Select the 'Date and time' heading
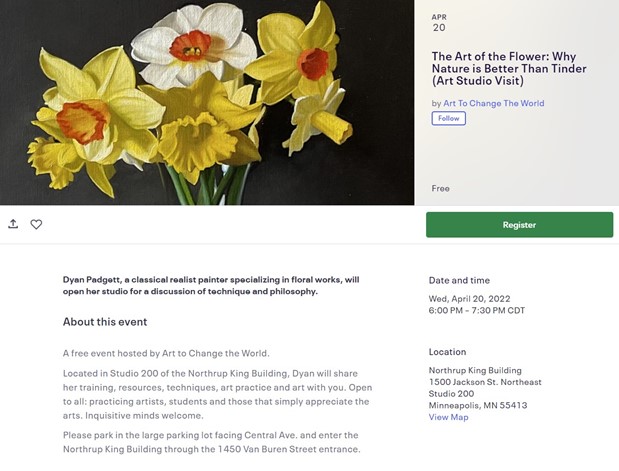 pyautogui.click(x=459, y=280)
